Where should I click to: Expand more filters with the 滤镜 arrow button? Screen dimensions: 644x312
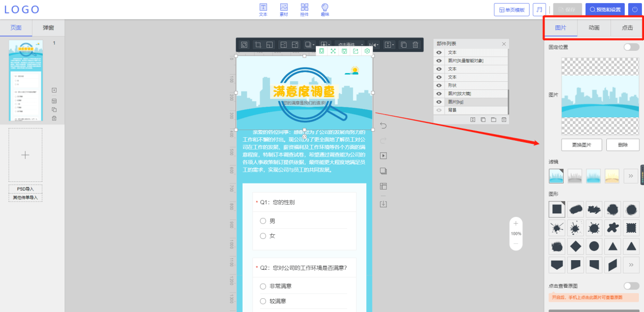tap(631, 176)
